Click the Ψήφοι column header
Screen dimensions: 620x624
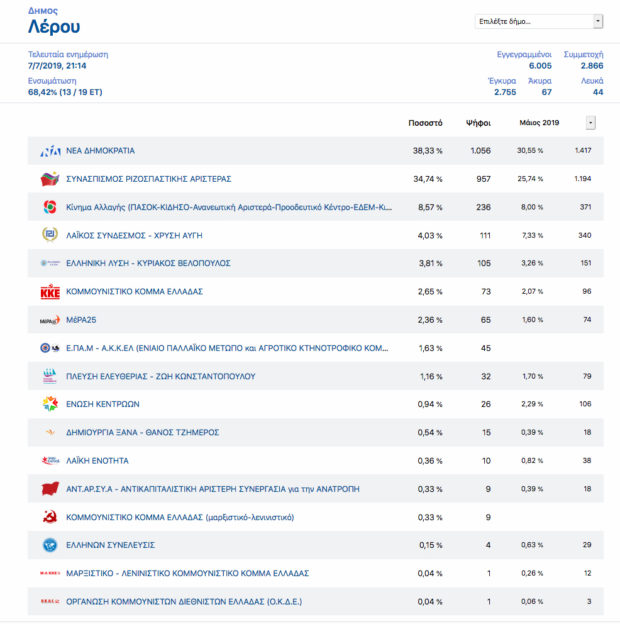pos(478,122)
